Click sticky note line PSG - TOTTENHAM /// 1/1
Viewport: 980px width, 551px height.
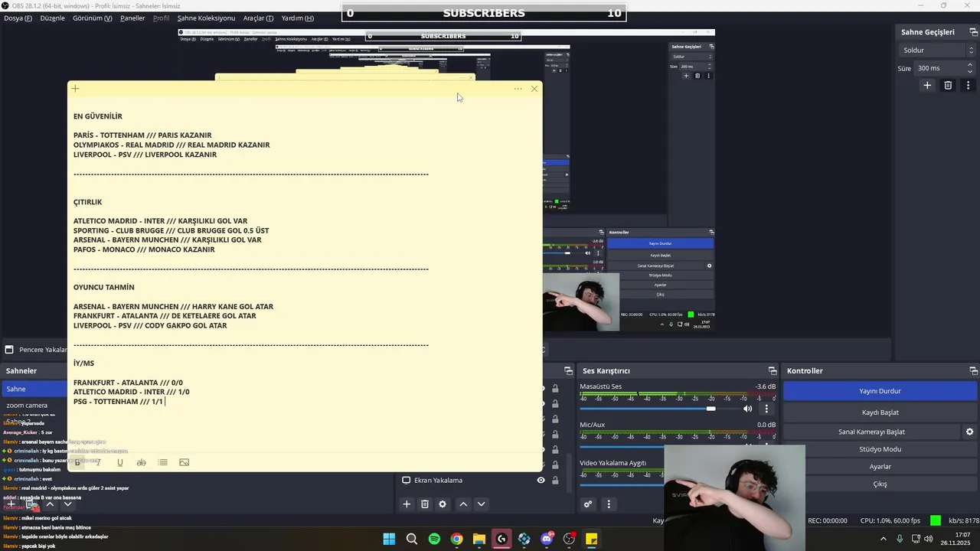pyautogui.click(x=118, y=402)
